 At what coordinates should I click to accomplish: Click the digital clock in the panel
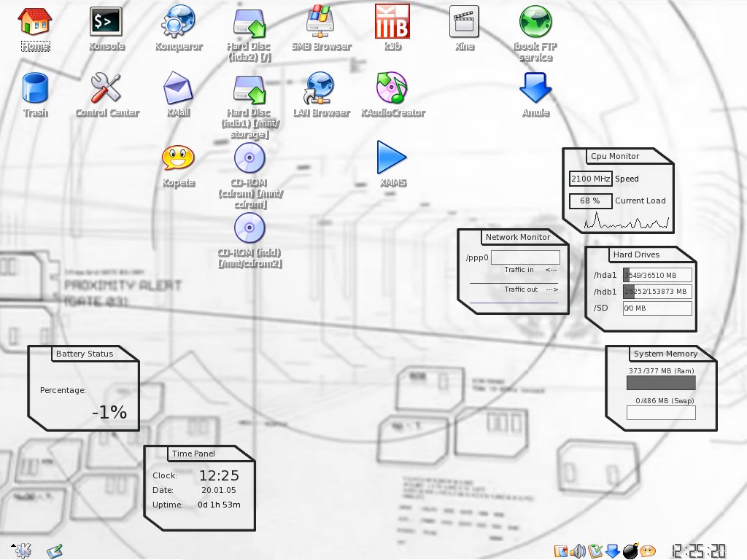[699, 551]
